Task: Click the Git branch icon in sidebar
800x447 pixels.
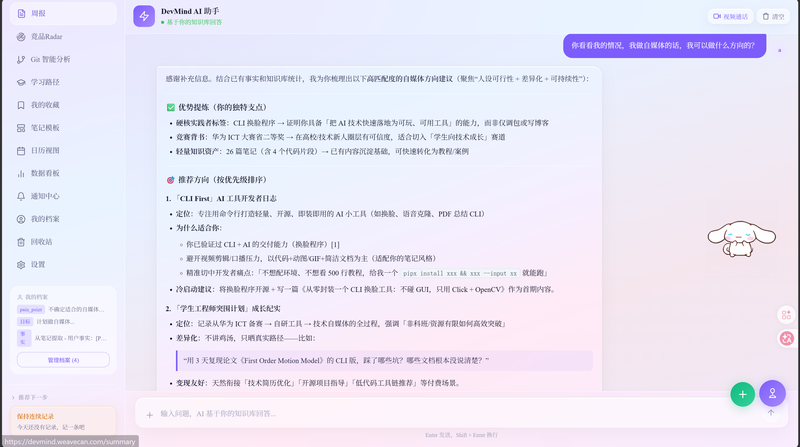Action: (x=21, y=59)
